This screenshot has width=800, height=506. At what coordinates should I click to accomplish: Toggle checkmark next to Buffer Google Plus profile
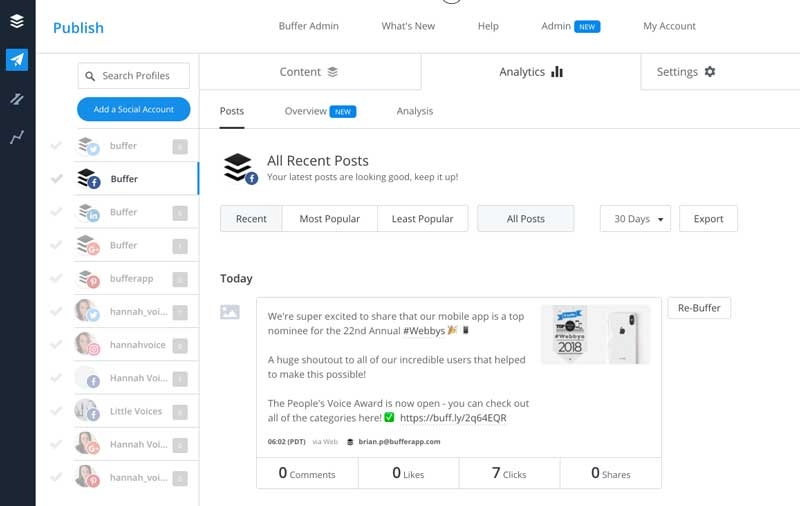click(56, 245)
